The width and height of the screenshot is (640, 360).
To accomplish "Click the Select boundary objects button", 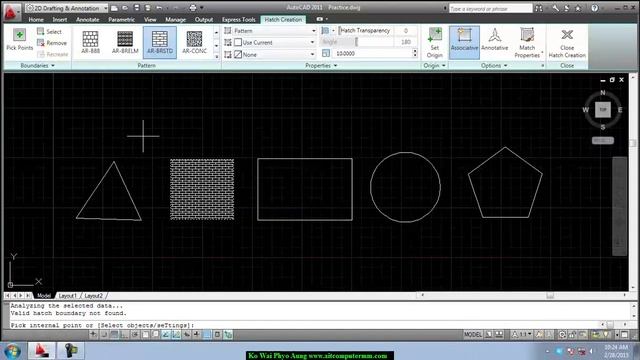I will click(49, 31).
